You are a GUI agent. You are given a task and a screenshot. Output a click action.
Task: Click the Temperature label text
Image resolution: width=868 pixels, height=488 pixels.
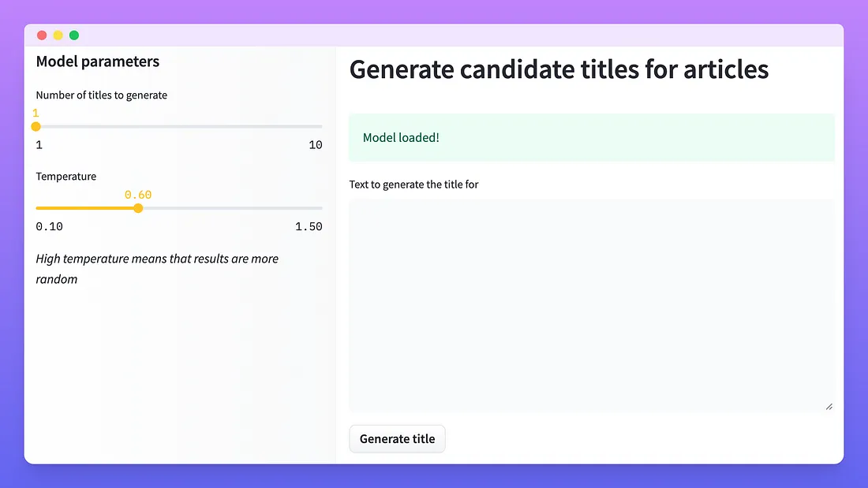65,177
